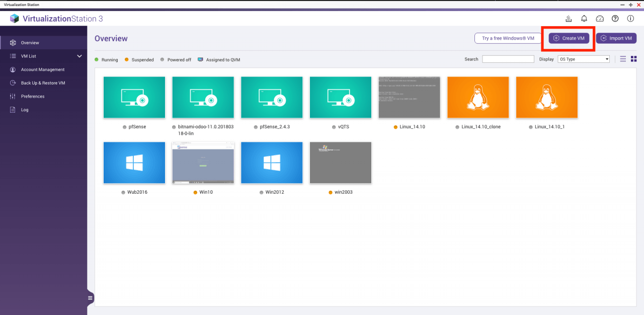The height and width of the screenshot is (315, 644).
Task: Click the Import VM button
Action: click(616, 38)
